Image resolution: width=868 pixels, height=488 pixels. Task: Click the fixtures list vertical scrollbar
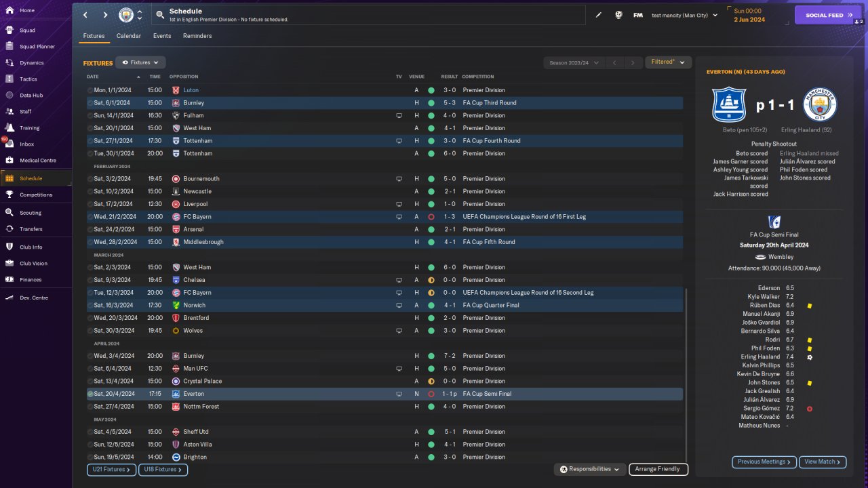pos(686,374)
